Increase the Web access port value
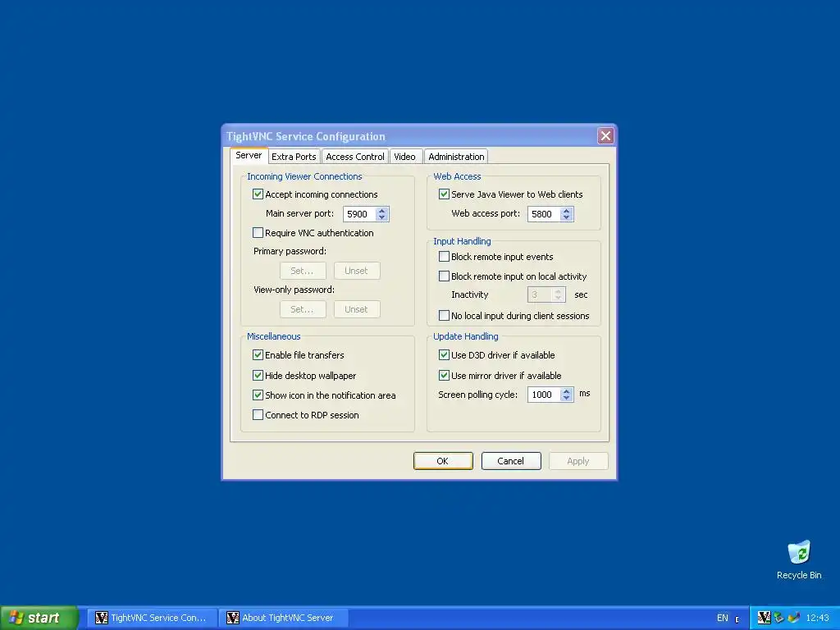840x630 pixels. (x=566, y=211)
